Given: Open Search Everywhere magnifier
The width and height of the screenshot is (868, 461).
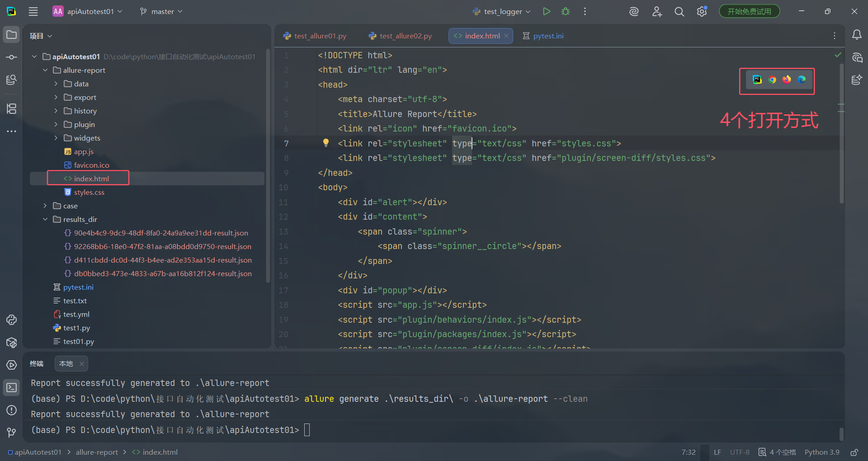Looking at the screenshot, I should click(679, 12).
